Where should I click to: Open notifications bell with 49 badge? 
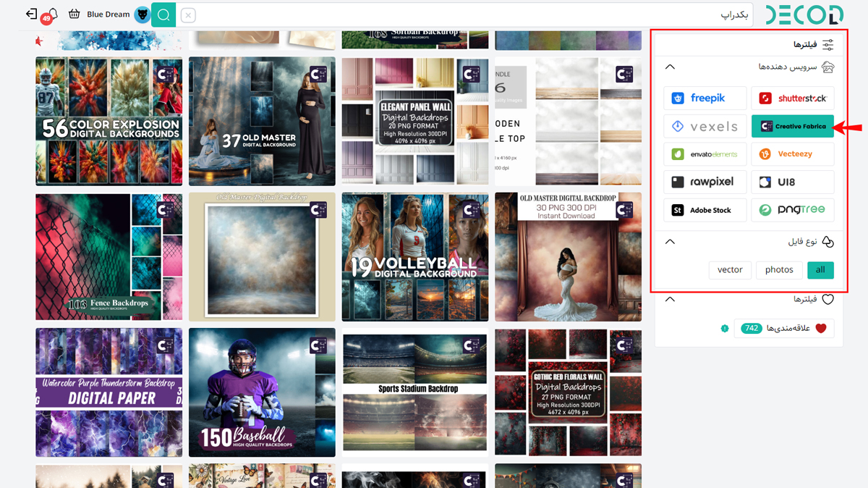click(x=51, y=16)
